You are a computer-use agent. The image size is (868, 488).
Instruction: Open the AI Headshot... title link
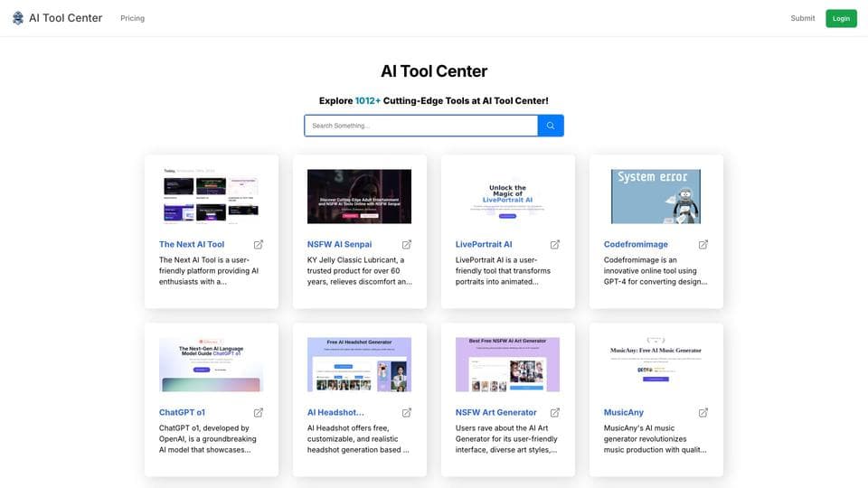pyautogui.click(x=335, y=413)
